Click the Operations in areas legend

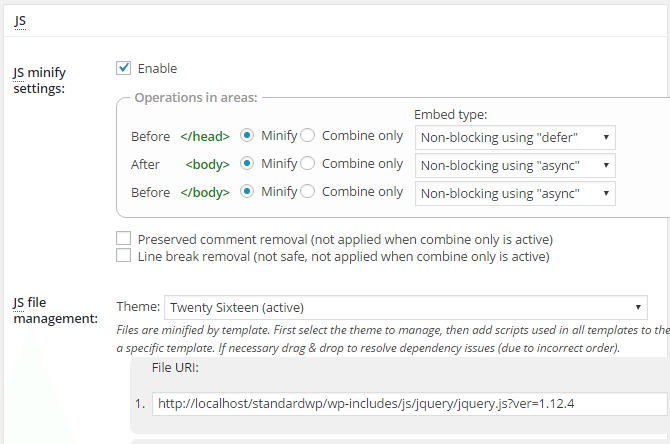196,97
